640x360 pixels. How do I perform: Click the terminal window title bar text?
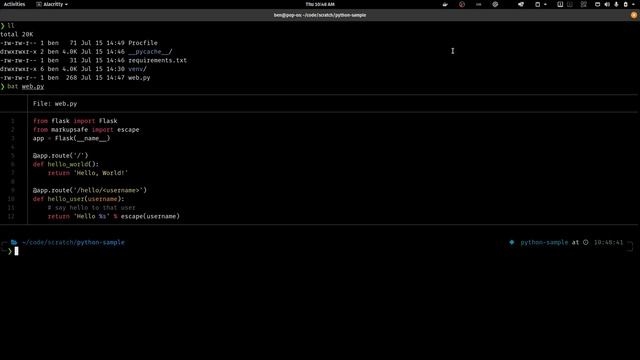(x=320, y=15)
